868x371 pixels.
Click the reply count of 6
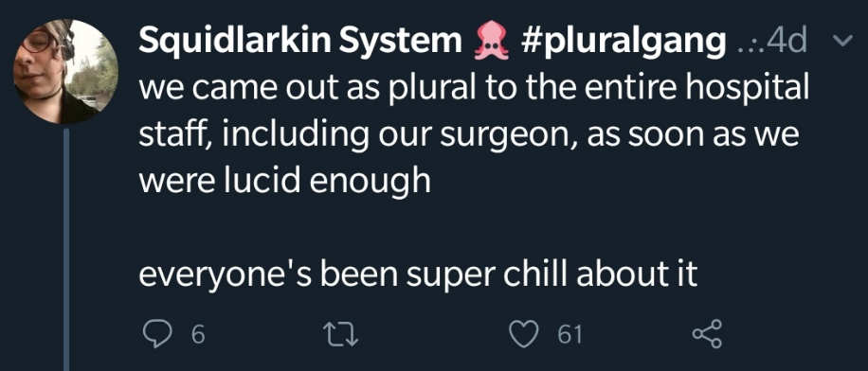tap(199, 335)
